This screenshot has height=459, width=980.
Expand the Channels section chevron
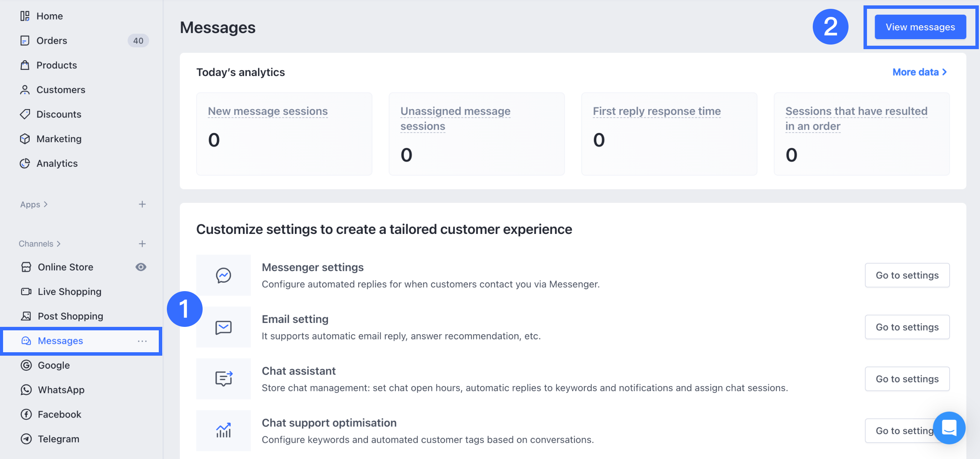pos(58,244)
